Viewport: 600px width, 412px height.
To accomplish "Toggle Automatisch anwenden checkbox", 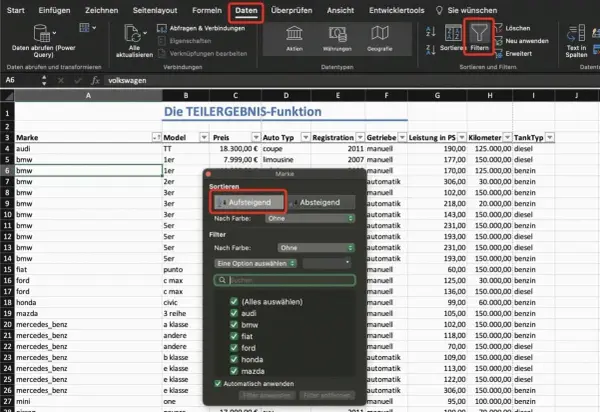I will pos(218,383).
